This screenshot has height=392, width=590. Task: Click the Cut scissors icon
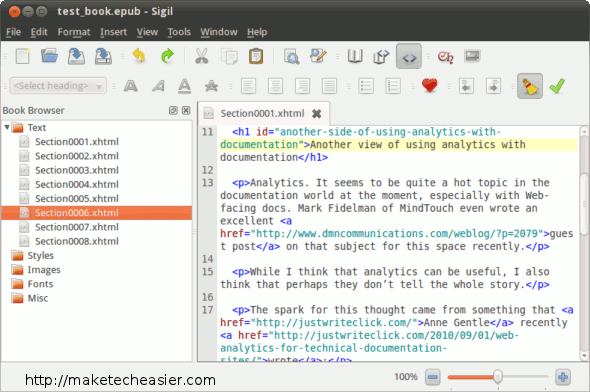(x=201, y=56)
